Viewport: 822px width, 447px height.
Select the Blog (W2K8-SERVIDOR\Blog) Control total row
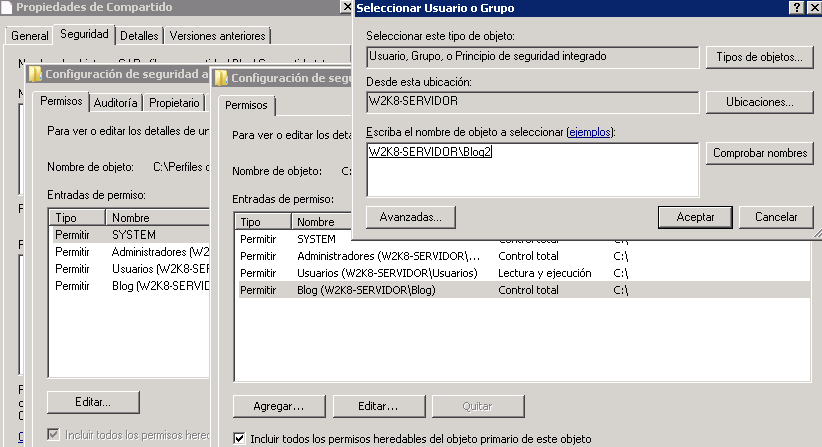pyautogui.click(x=524, y=290)
